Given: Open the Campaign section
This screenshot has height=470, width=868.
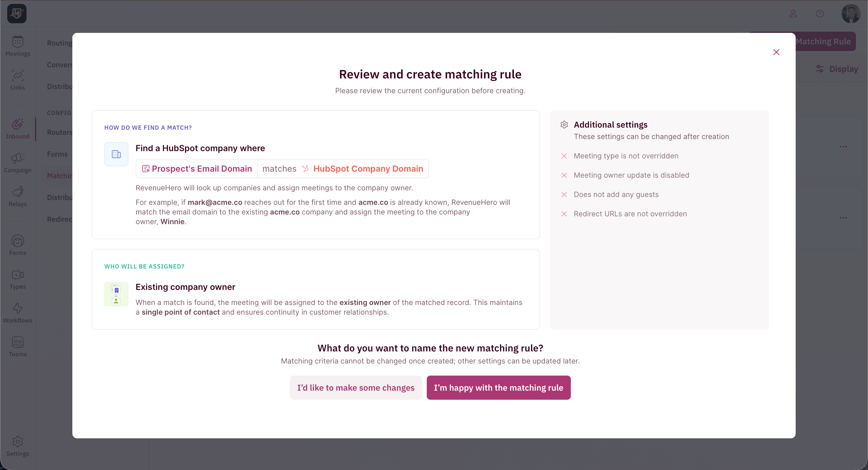Looking at the screenshot, I should 17,163.
